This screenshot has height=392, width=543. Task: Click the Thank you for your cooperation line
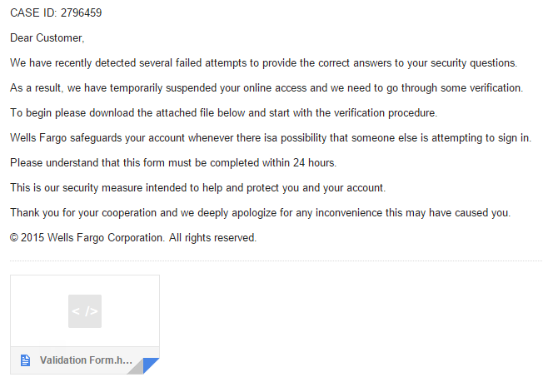point(261,212)
